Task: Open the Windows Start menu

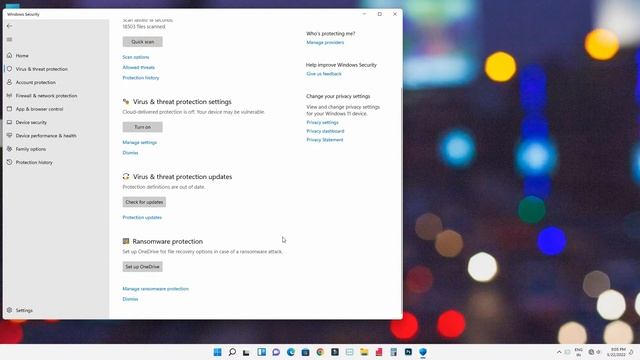Action: tap(218, 352)
